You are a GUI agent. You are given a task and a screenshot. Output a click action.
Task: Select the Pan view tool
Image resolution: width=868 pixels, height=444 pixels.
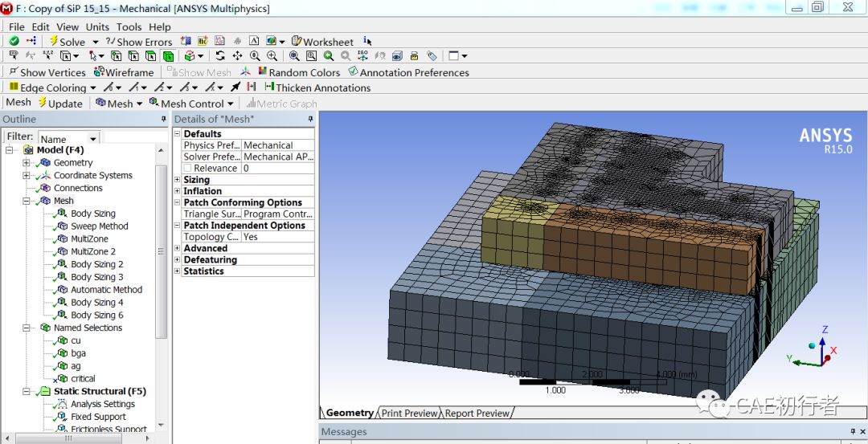237,56
